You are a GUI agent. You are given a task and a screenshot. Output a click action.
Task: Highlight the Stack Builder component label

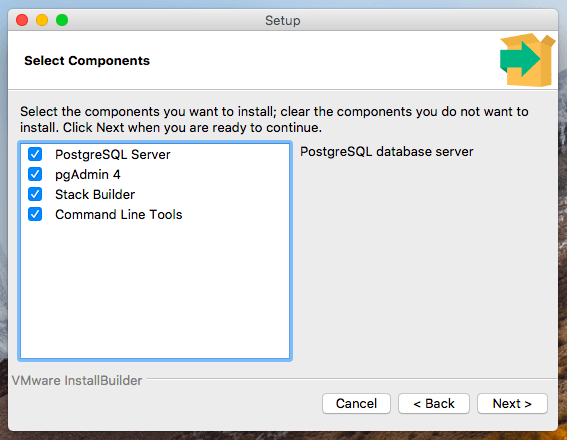[95, 195]
